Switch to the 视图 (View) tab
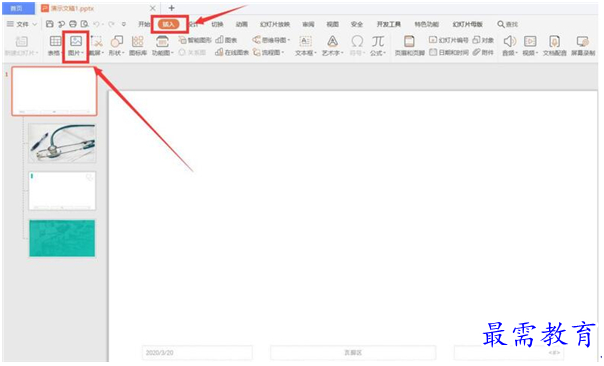 click(x=332, y=24)
